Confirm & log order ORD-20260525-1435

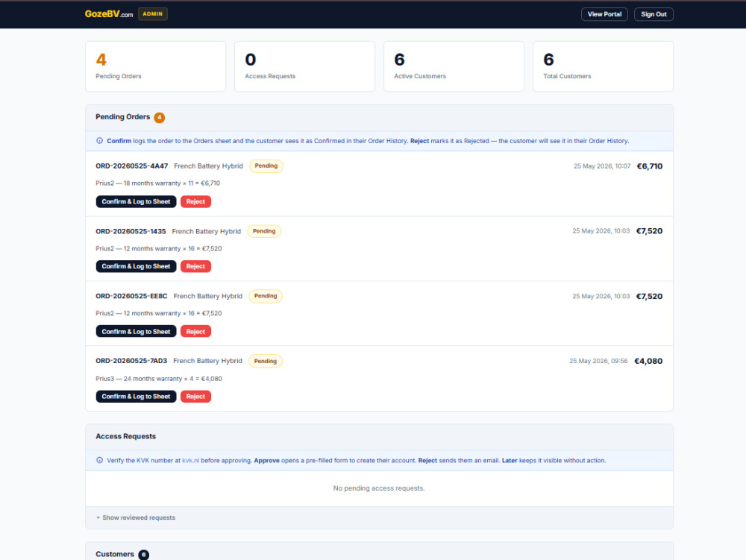click(136, 266)
